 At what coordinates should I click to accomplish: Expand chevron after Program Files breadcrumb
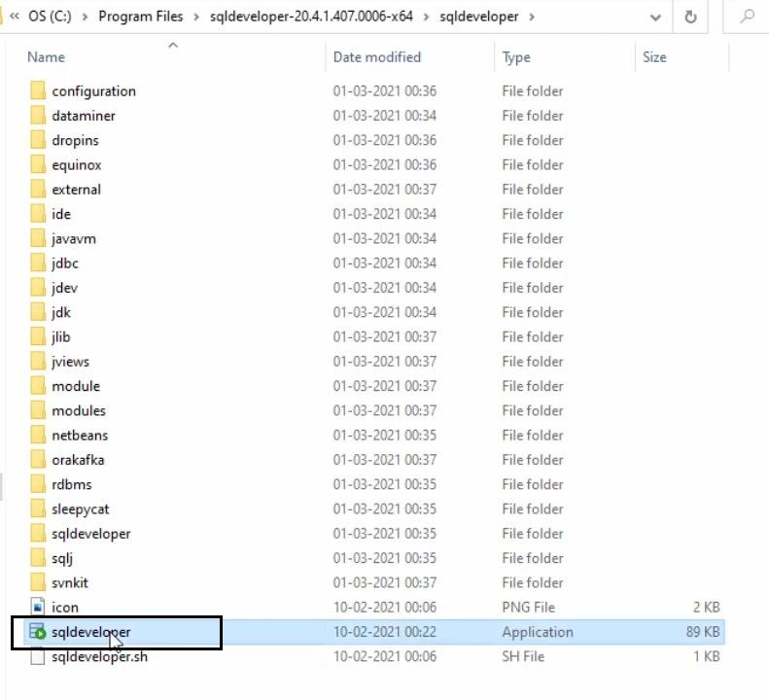(x=196, y=17)
